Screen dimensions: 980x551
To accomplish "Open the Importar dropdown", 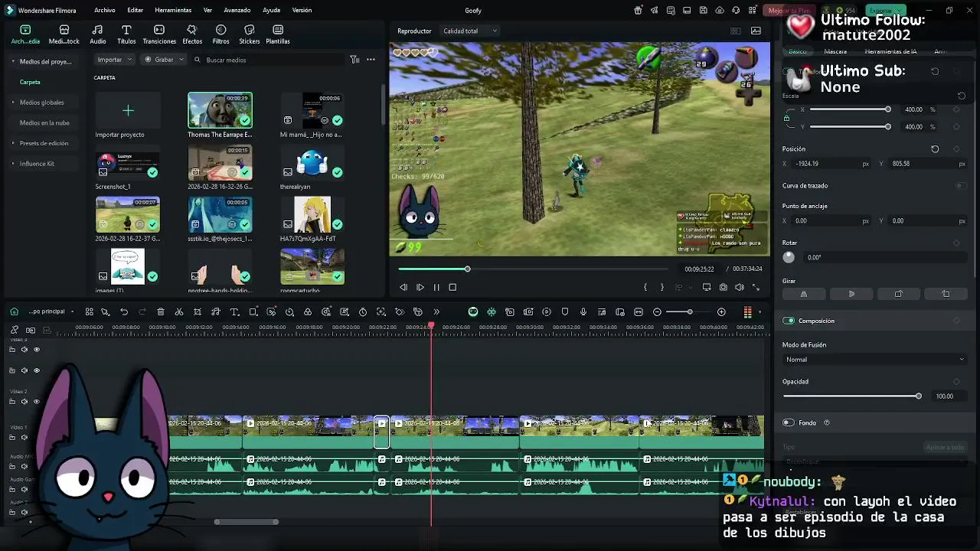I will 115,60.
